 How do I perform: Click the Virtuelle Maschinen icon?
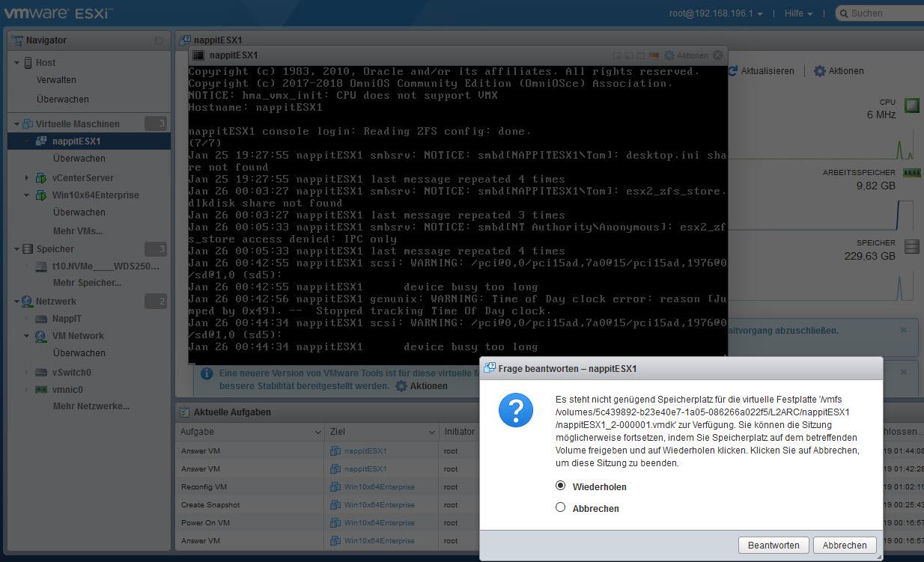click(x=28, y=124)
